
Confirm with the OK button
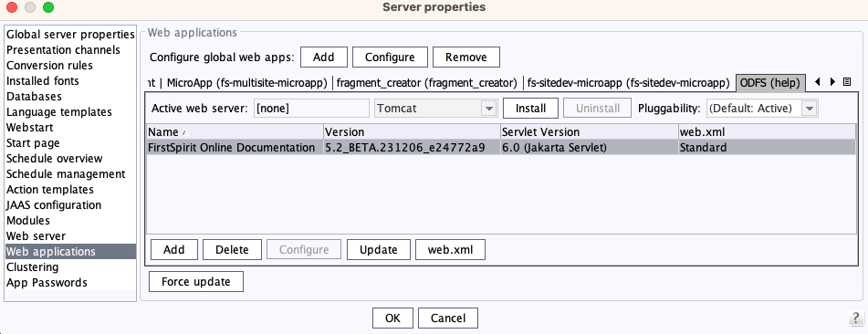(392, 318)
